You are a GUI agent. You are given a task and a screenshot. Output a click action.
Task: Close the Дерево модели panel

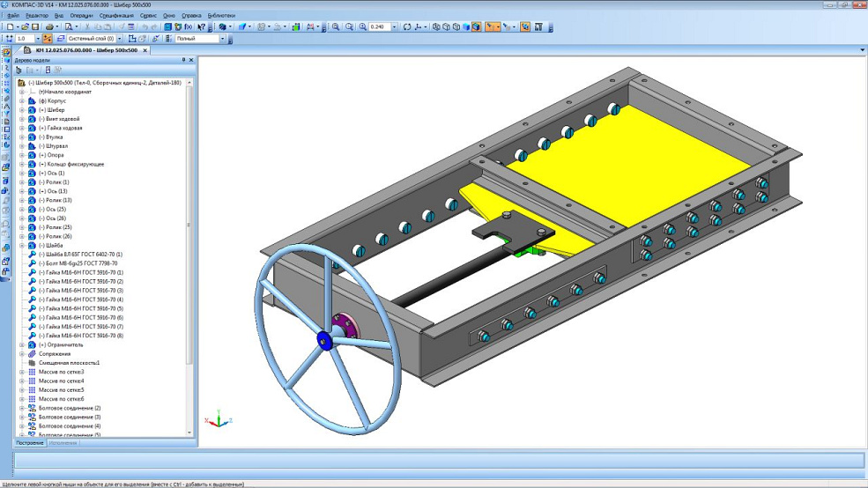click(191, 60)
